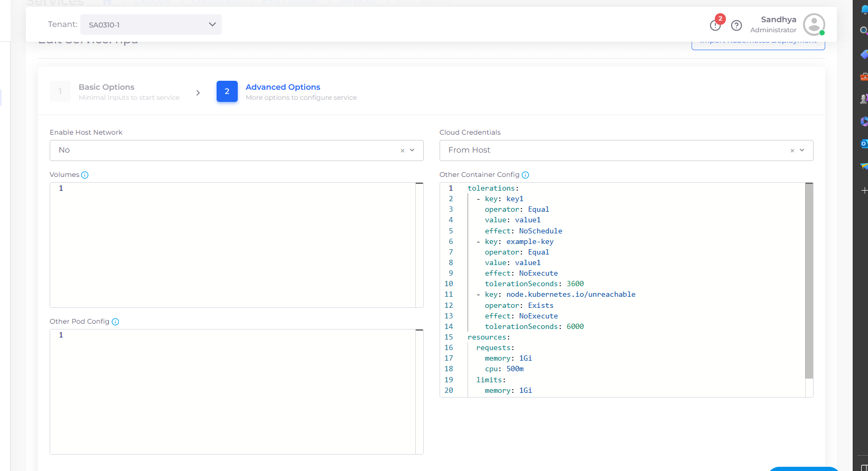
Task: Open the user profile avatar
Action: (x=814, y=24)
